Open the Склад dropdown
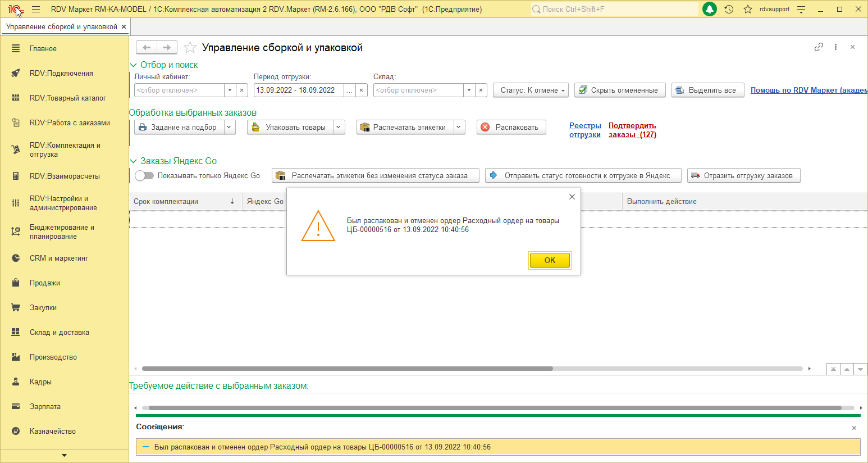868x463 pixels. (469, 90)
